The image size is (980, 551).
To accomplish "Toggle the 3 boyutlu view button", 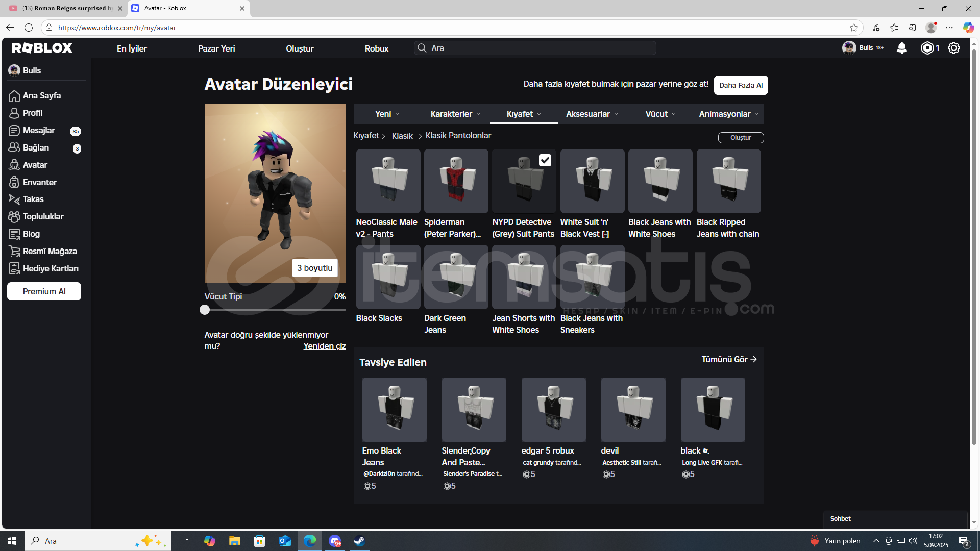I will (x=314, y=268).
